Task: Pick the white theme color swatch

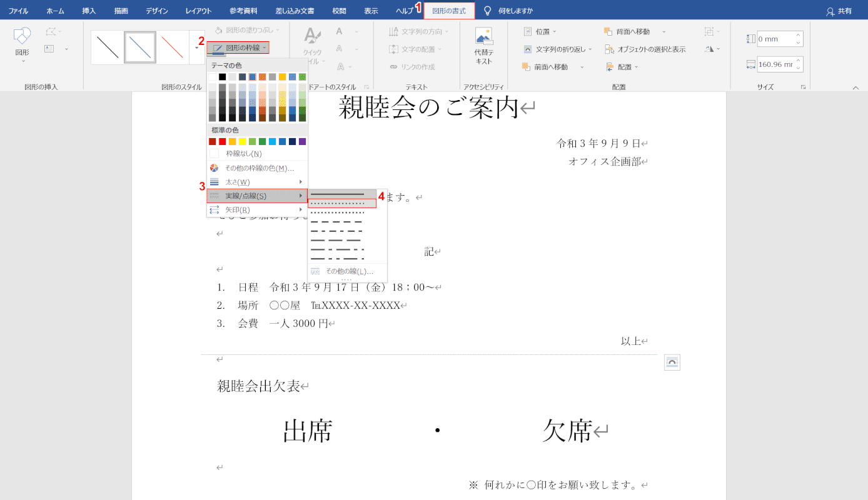Action: pos(213,77)
